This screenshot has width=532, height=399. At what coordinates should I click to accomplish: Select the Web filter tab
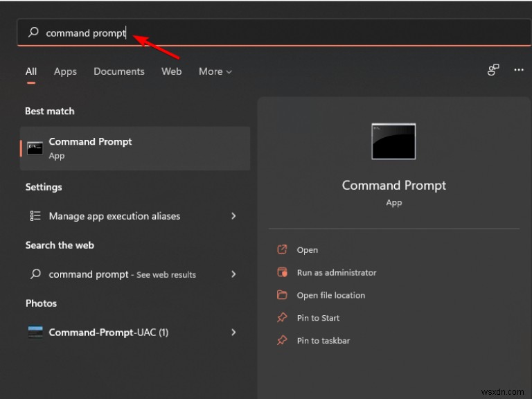pyautogui.click(x=171, y=71)
